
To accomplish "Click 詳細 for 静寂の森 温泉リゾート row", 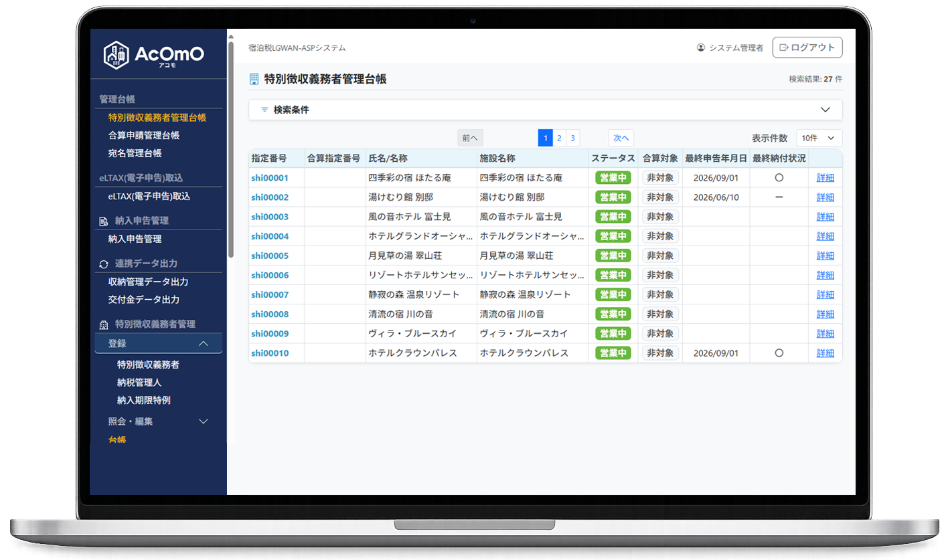I will (x=825, y=294).
